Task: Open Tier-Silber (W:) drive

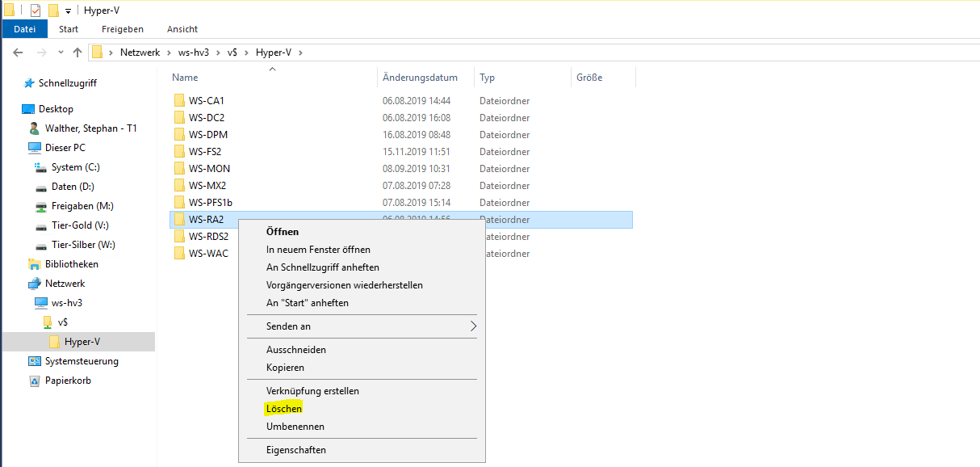Action: click(x=83, y=245)
